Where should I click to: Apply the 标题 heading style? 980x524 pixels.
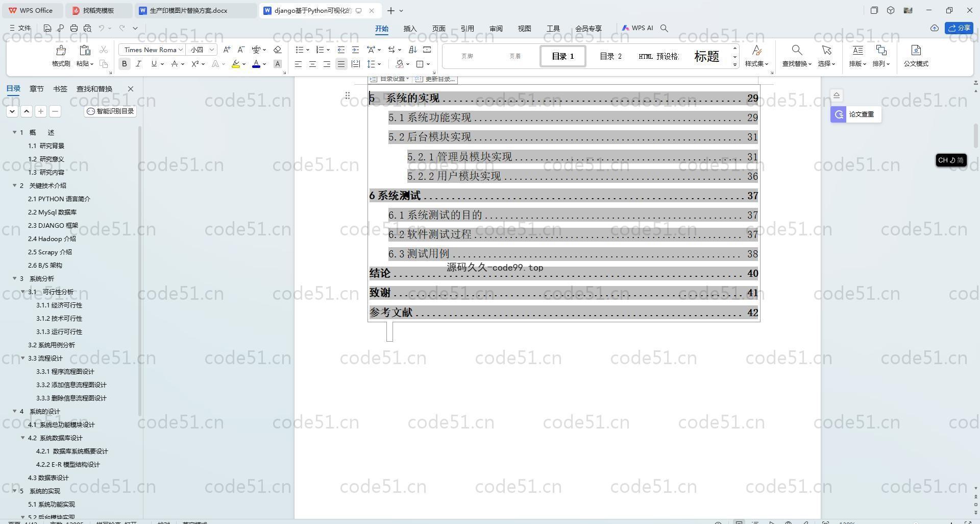[x=706, y=56]
